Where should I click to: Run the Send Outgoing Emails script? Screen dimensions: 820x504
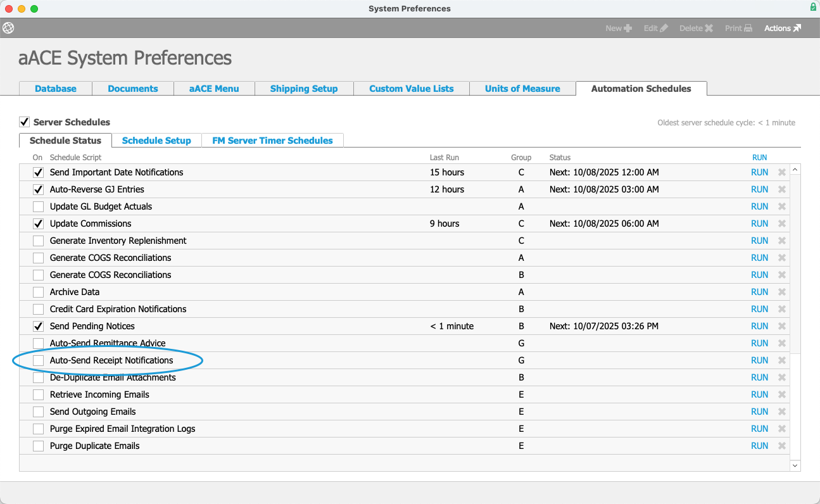pos(759,412)
